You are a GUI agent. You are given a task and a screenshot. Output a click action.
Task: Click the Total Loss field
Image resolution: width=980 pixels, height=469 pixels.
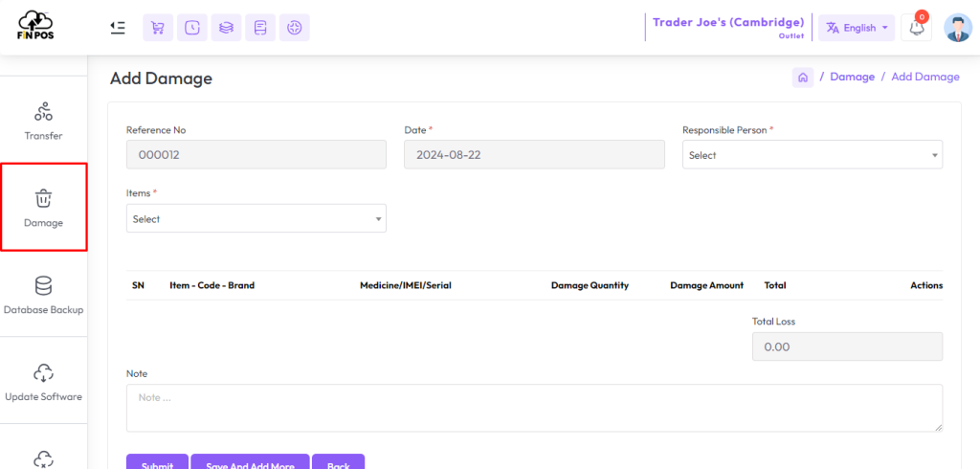click(x=847, y=346)
